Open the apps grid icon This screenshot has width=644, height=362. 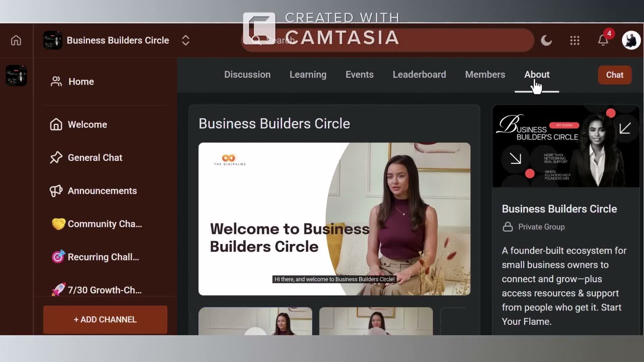pyautogui.click(x=575, y=41)
